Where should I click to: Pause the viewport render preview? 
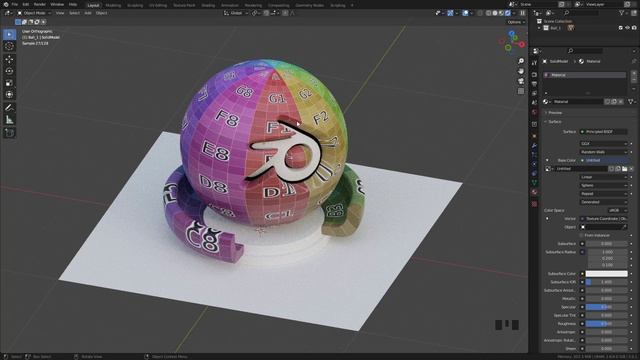coord(523,13)
